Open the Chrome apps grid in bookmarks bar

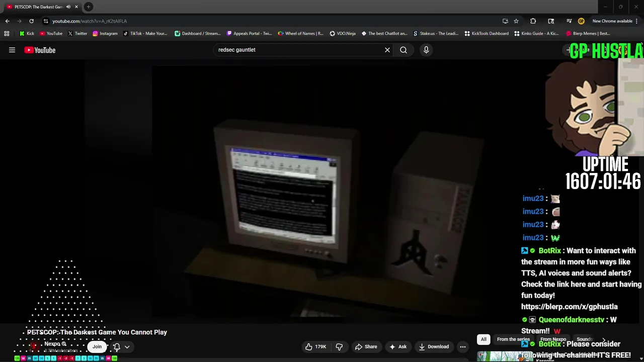pos(7,34)
